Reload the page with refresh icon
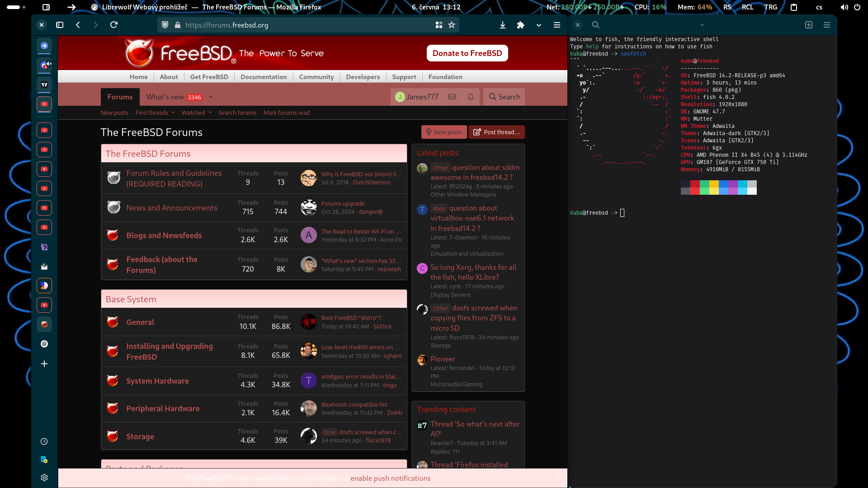 click(114, 25)
